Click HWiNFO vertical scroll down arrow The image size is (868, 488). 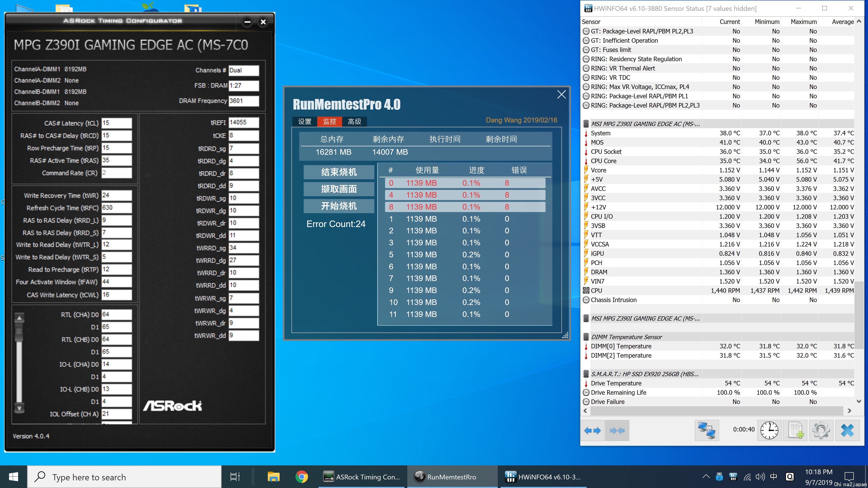point(859,401)
